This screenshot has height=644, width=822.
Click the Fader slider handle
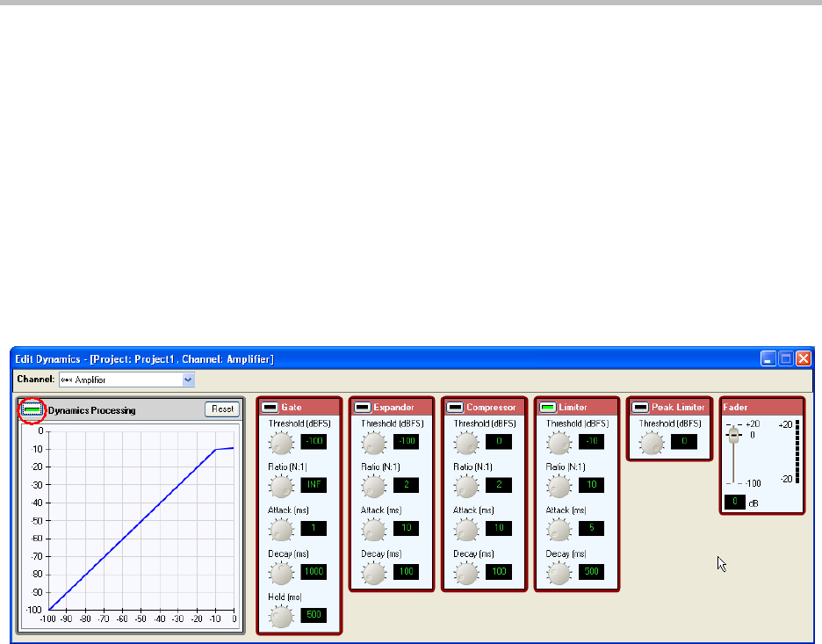pos(734,437)
